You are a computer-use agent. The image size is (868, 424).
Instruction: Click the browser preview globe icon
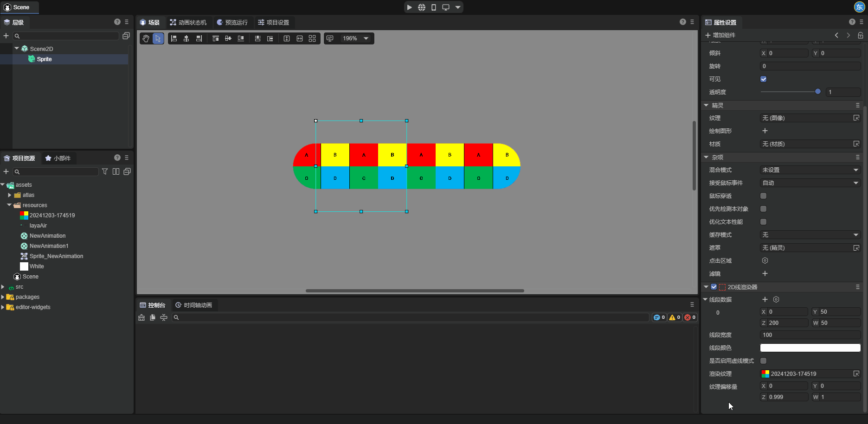pos(421,7)
